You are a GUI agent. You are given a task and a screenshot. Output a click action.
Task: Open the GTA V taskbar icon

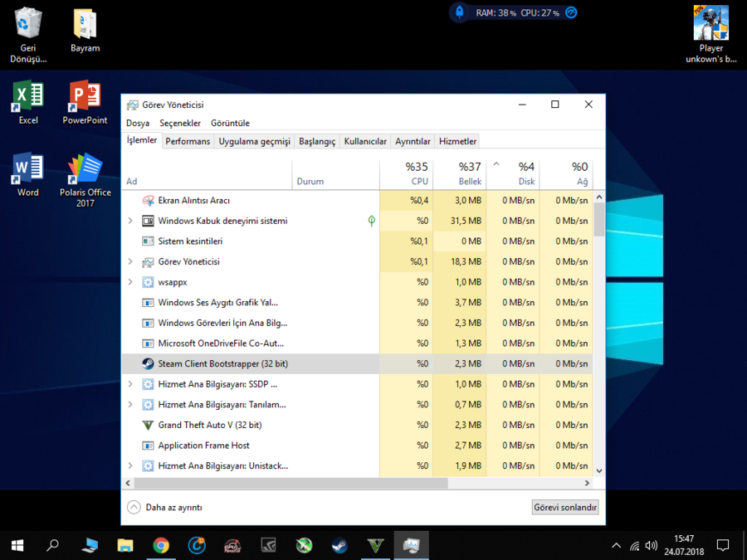[x=375, y=545]
